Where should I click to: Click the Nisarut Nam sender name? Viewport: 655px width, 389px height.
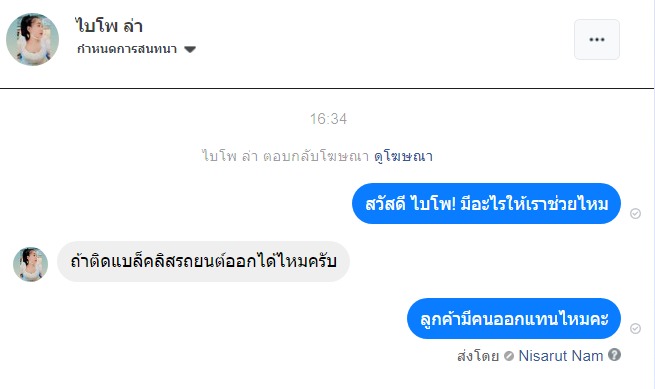click(x=561, y=356)
